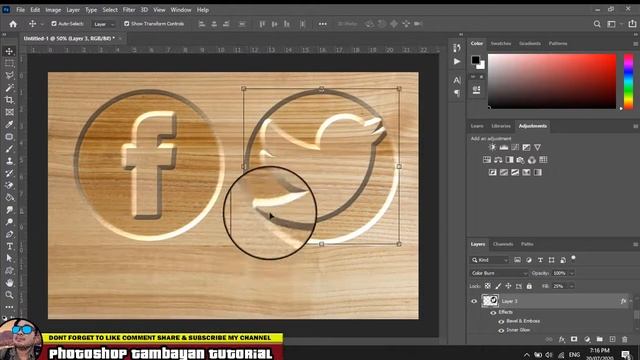The image size is (640, 360).
Task: Click the rainbow hue slider strip
Action: pyautogui.click(x=629, y=81)
